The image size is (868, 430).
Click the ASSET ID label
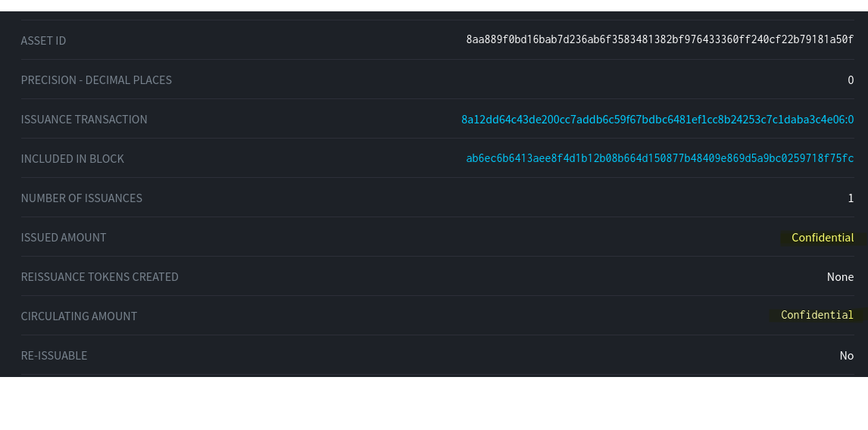click(43, 41)
